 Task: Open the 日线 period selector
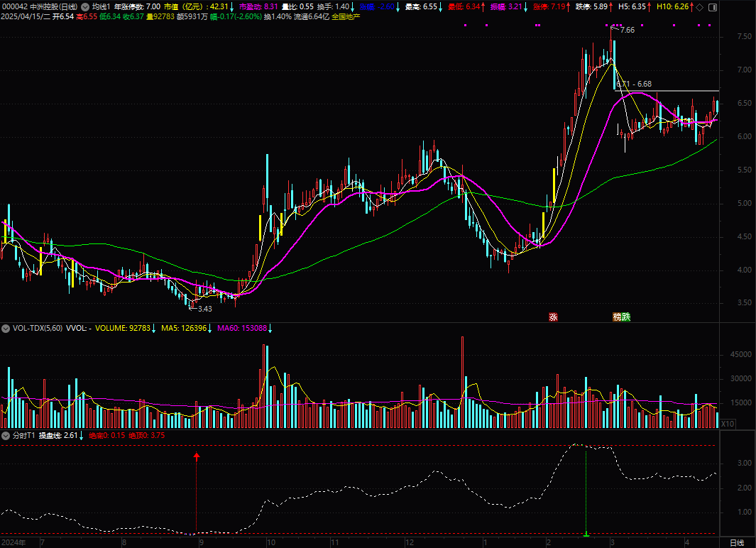pyautogui.click(x=738, y=543)
